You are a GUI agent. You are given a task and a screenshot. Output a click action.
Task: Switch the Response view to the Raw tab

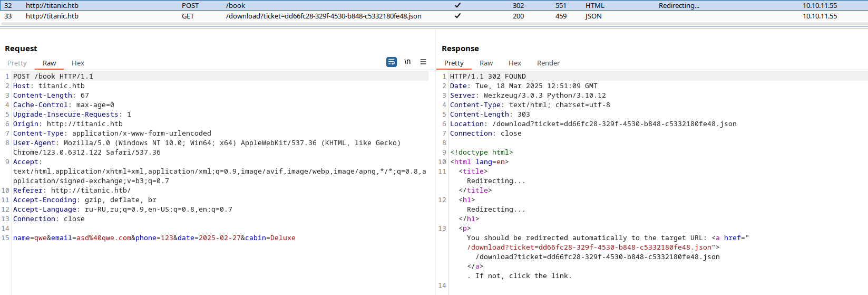[486, 63]
